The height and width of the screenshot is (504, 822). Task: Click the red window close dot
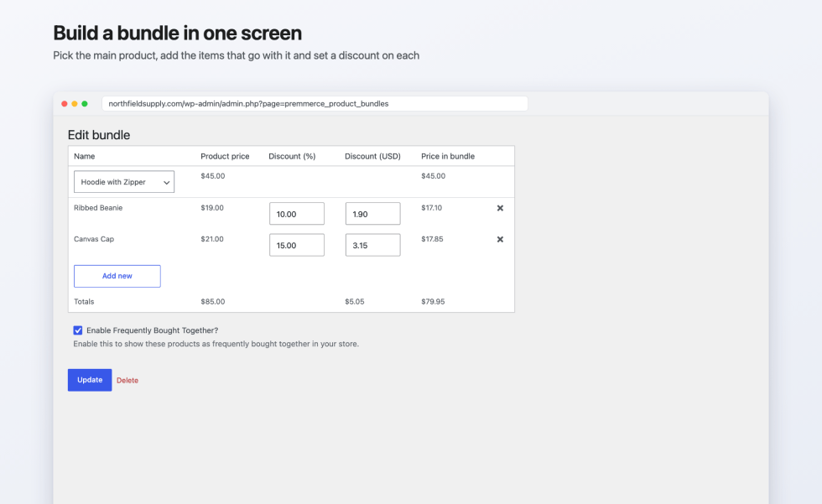[65, 104]
